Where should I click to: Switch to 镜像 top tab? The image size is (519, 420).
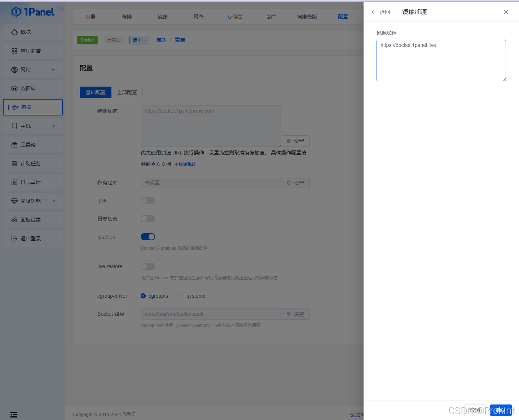coord(163,17)
